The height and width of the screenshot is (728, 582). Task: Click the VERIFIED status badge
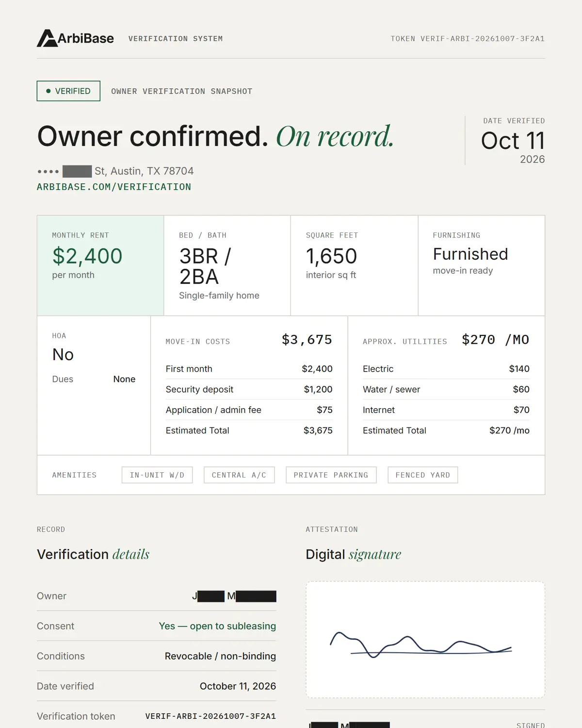coord(68,91)
